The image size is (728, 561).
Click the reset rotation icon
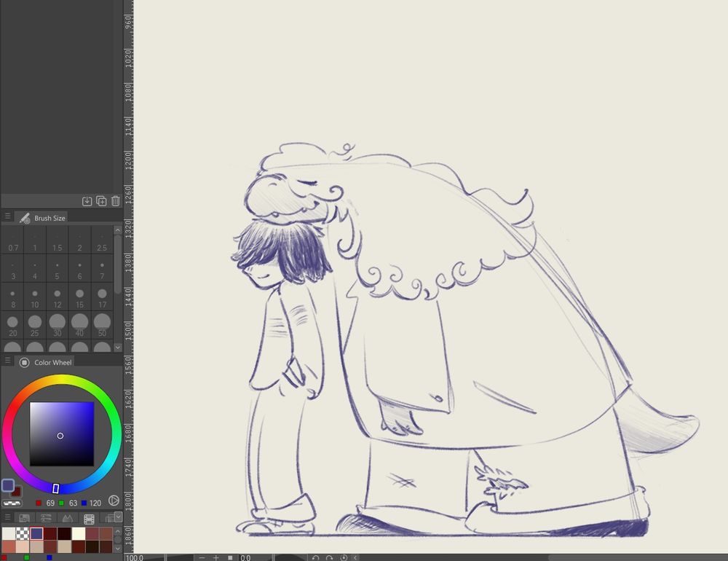click(344, 557)
